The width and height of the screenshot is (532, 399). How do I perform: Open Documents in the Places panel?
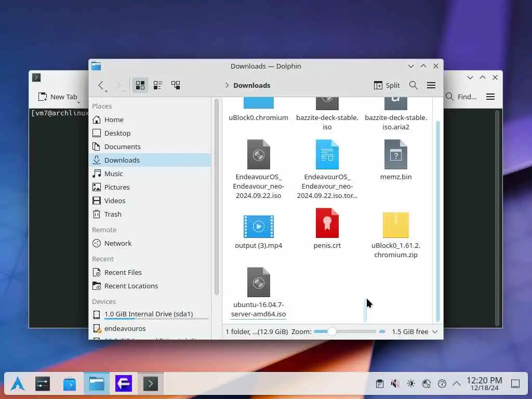150,147
